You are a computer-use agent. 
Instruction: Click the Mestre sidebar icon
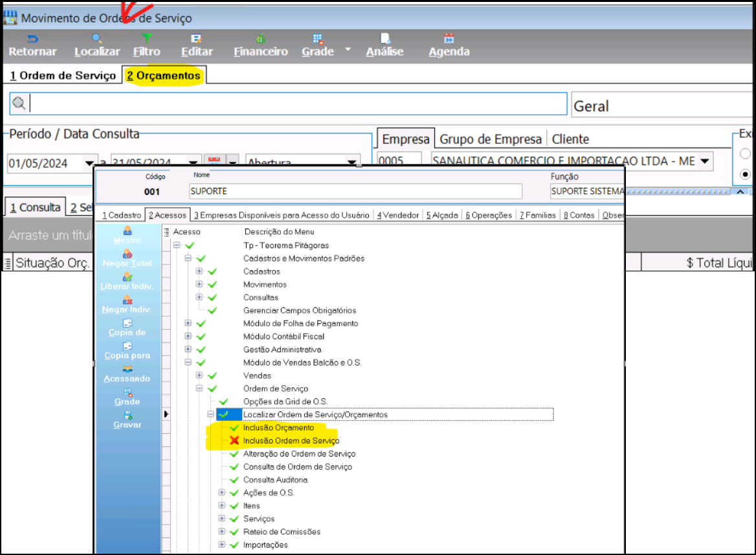tap(128, 231)
